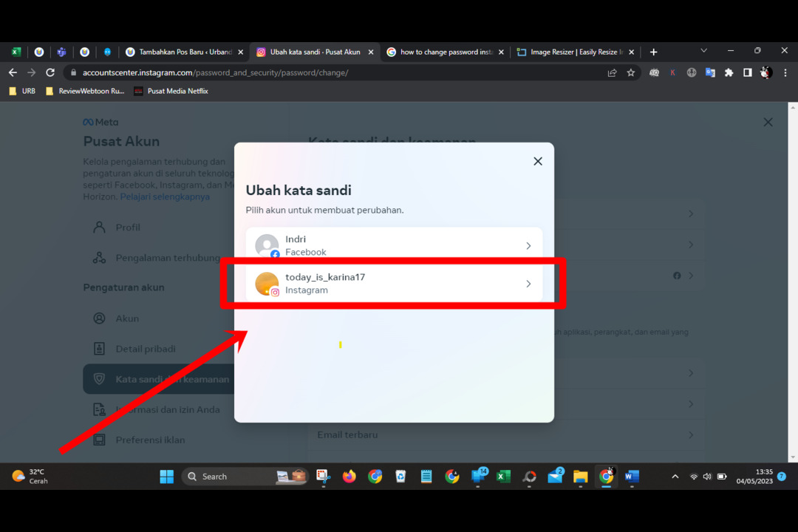The height and width of the screenshot is (532, 798).
Task: Open Pengalaman terhubung sidebar item
Action: [157, 258]
